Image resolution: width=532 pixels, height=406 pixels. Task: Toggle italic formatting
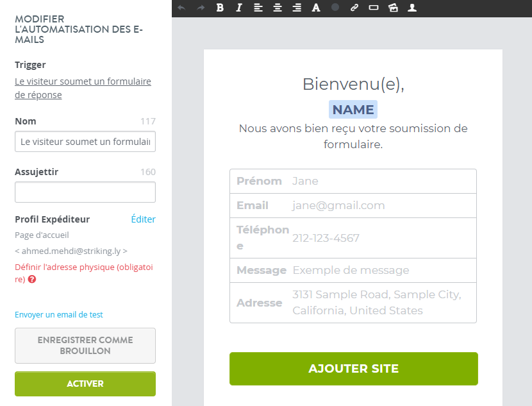239,8
